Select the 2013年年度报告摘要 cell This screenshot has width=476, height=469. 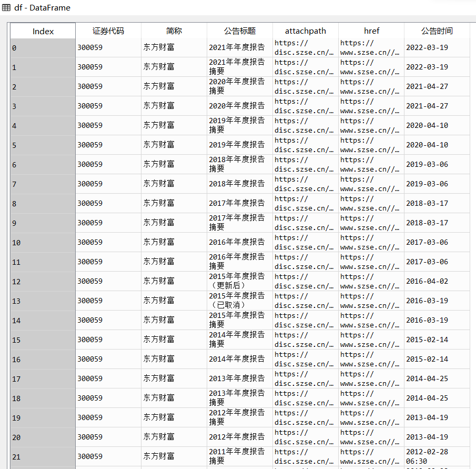click(240, 398)
